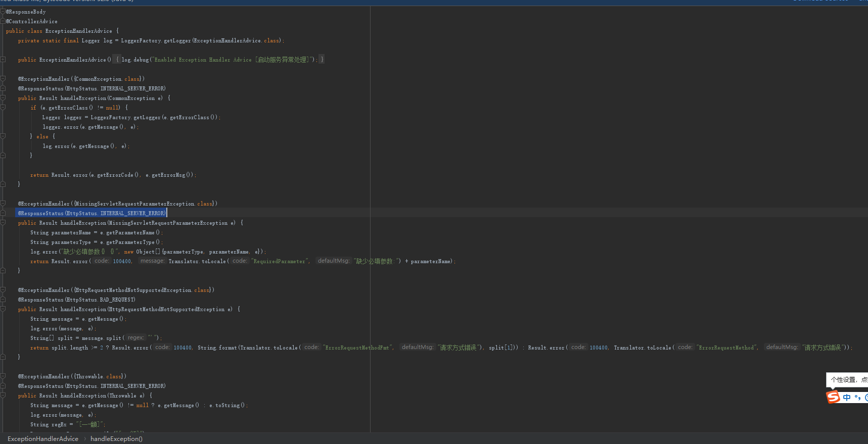
Task: Click 'String parameterName' declaration line
Action: click(x=96, y=232)
